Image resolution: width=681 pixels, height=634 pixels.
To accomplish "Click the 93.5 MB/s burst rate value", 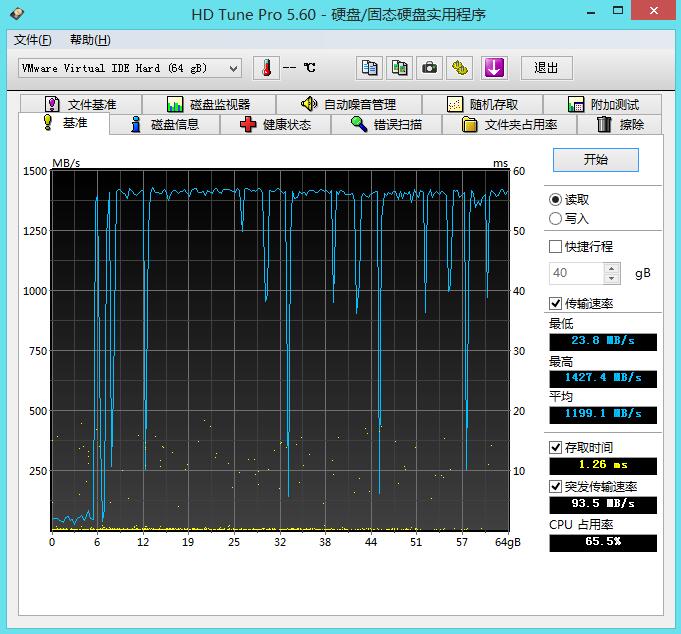I will click(x=603, y=505).
